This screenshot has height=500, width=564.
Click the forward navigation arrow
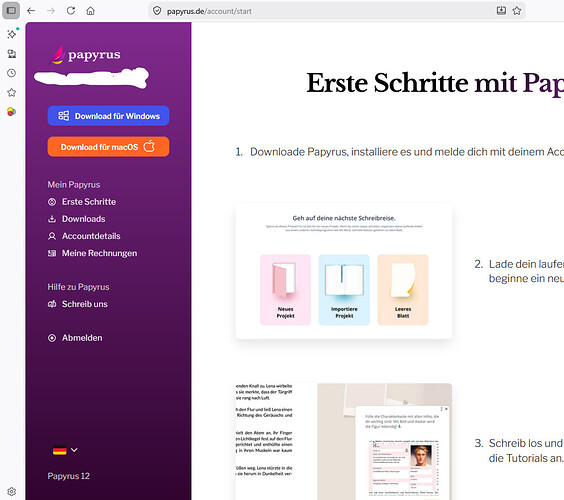pos(51,11)
